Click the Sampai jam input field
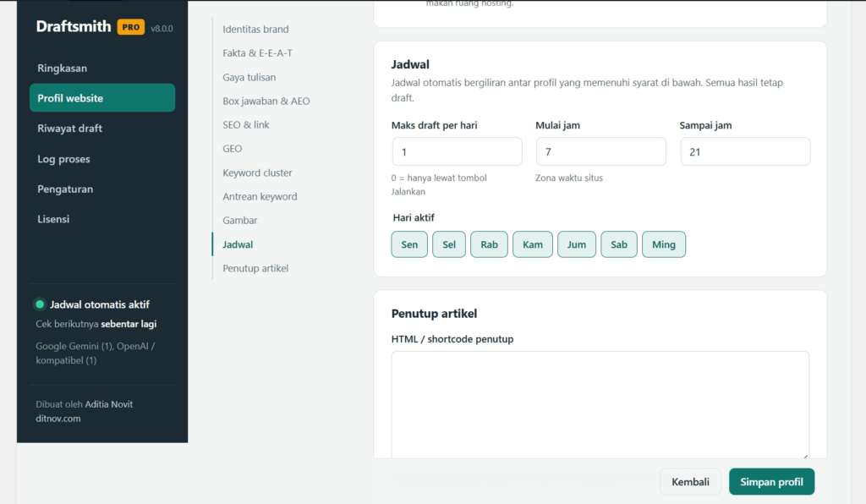Image resolution: width=866 pixels, height=504 pixels. 745,152
